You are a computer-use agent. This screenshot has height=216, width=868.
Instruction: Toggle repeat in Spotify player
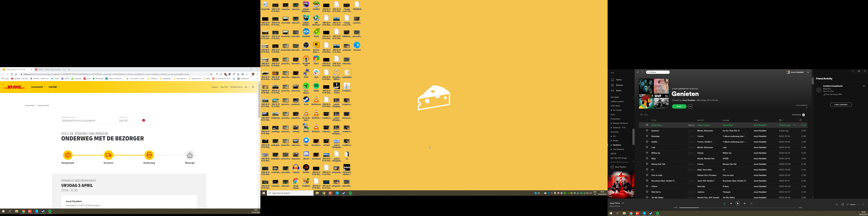[751, 203]
